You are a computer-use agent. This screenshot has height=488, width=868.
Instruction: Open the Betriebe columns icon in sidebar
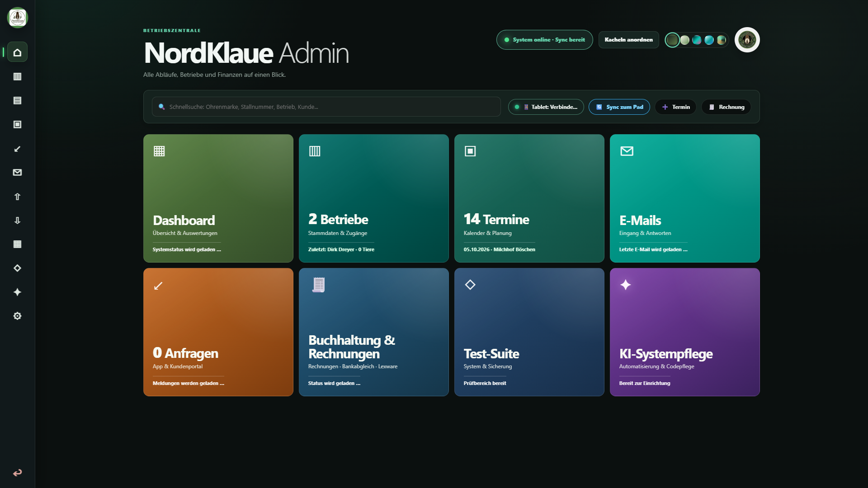pos(17,76)
